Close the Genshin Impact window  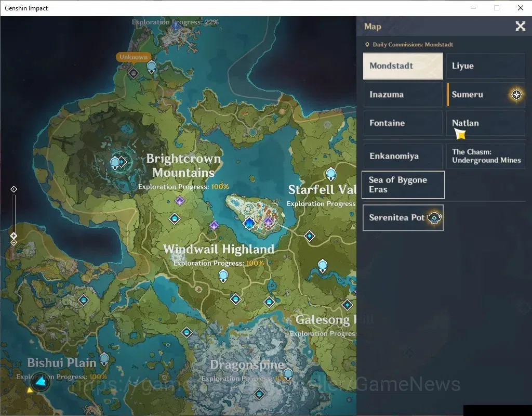(520, 8)
